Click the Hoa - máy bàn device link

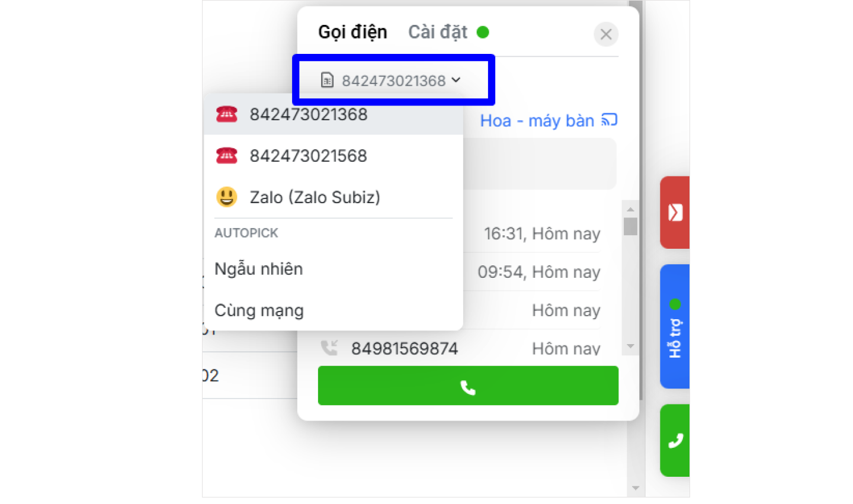537,121
